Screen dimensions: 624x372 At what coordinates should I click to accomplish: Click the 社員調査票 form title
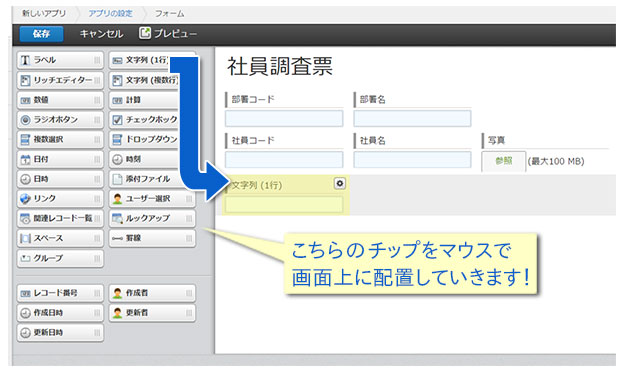(x=280, y=66)
